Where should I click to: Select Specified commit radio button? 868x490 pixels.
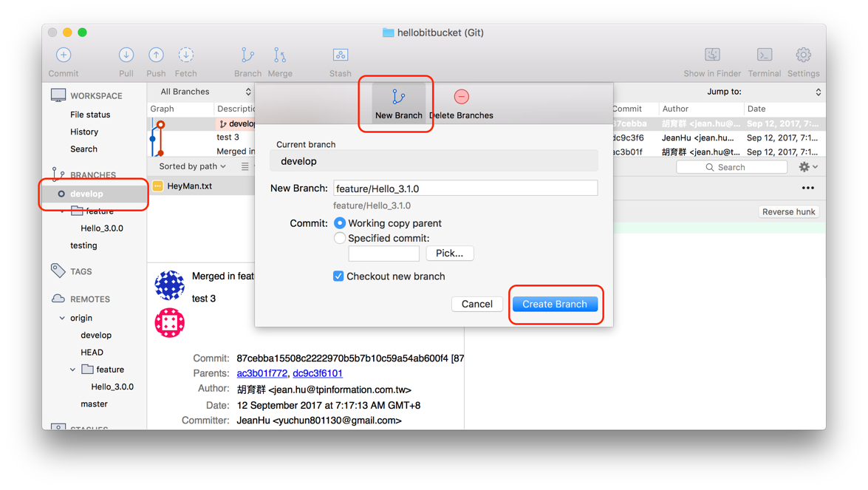click(340, 238)
